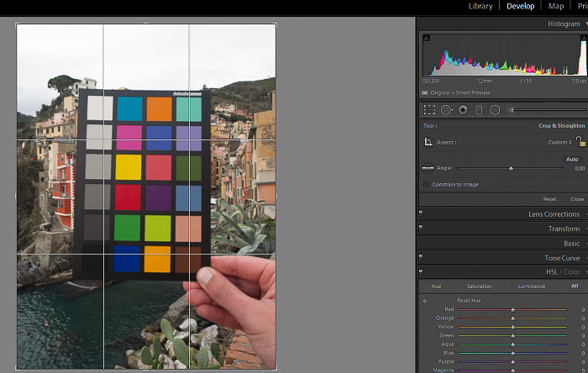Open the Saturation tab in HSL
This screenshot has height=373, width=588.
480,286
